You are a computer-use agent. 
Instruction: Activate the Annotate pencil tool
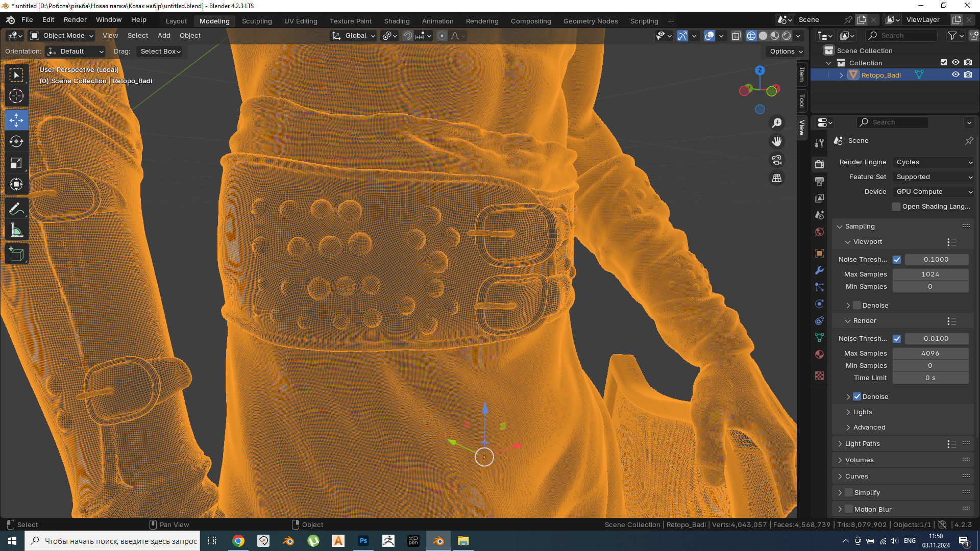(16, 209)
